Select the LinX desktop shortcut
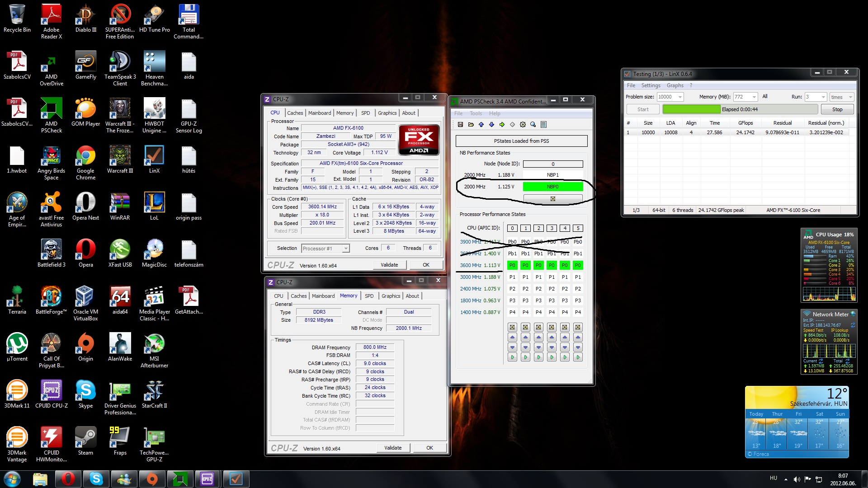This screenshot has height=488, width=868. [x=154, y=160]
